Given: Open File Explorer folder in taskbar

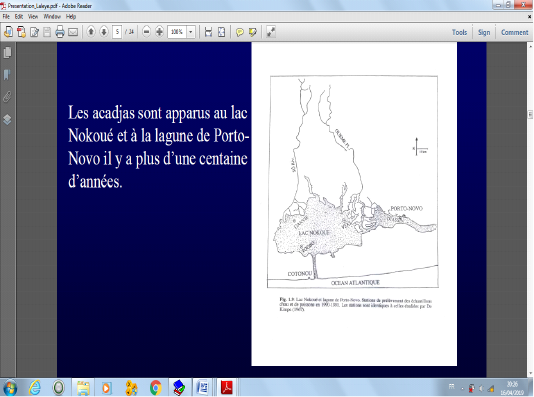Looking at the screenshot, I should coord(83,388).
